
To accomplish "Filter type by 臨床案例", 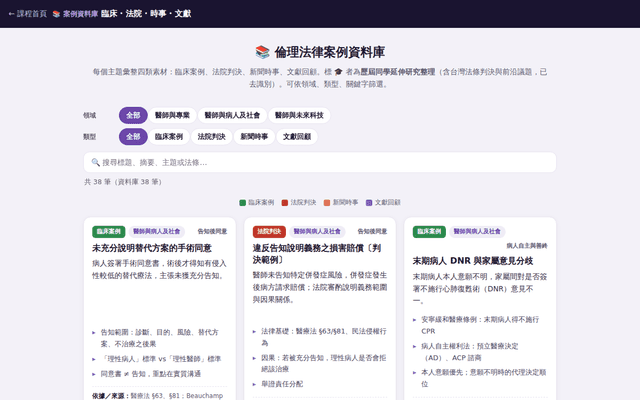I will point(169,136).
